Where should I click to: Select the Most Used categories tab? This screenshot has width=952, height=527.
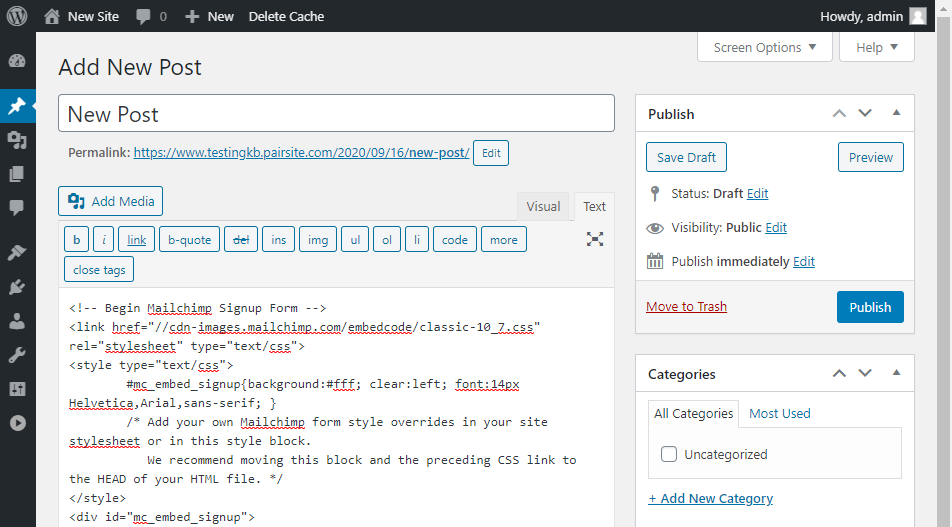[x=780, y=413]
